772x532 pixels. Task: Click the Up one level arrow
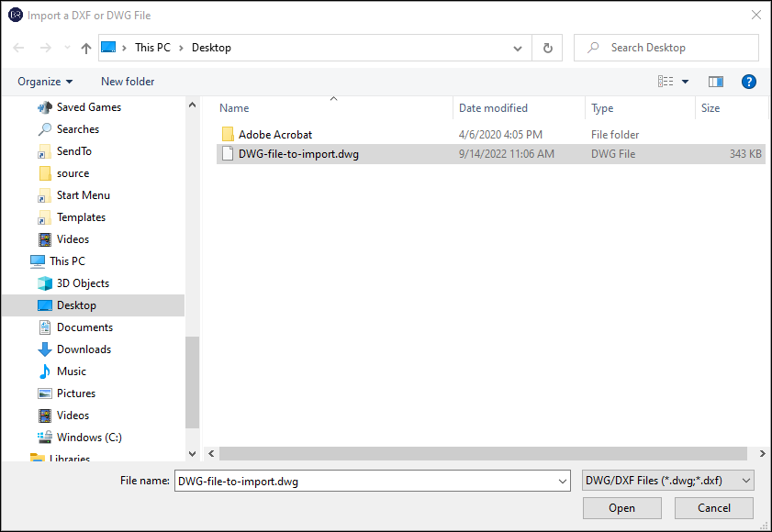(86, 48)
